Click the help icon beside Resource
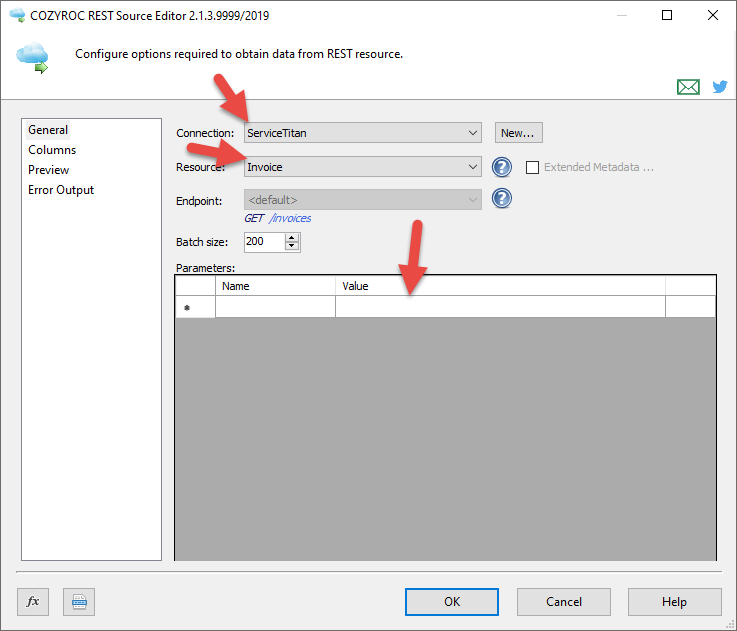This screenshot has height=631, width=737. (x=502, y=167)
